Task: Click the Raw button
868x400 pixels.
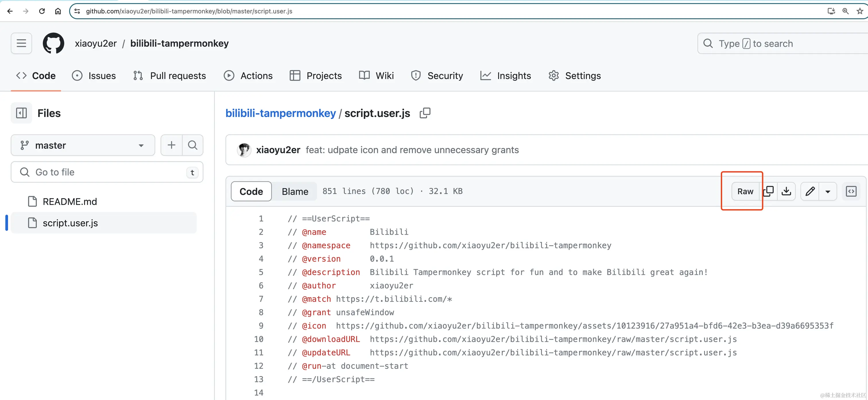Action: pos(745,191)
